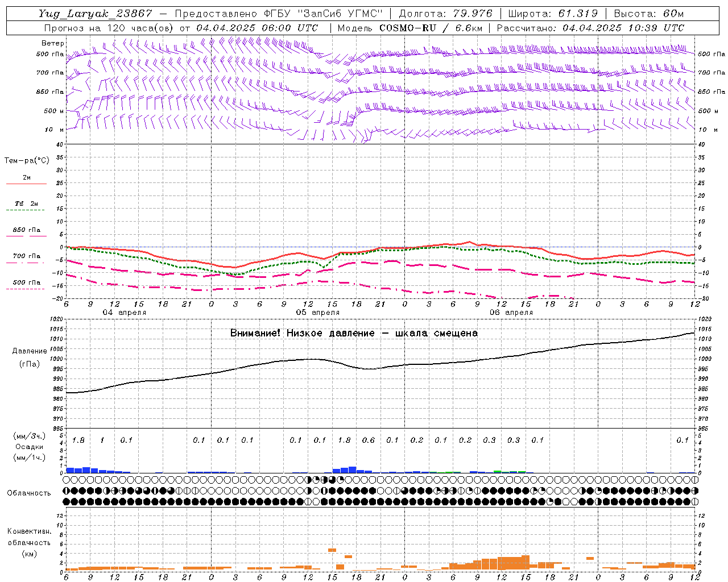Select 'Прогноз на 120 часа(ов)' forecast text
Image resolution: width=728 pixels, height=582 pixels.
(109, 28)
